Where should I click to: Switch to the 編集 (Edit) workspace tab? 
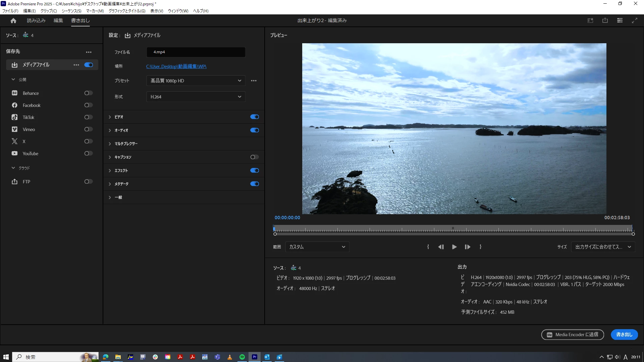[58, 20]
